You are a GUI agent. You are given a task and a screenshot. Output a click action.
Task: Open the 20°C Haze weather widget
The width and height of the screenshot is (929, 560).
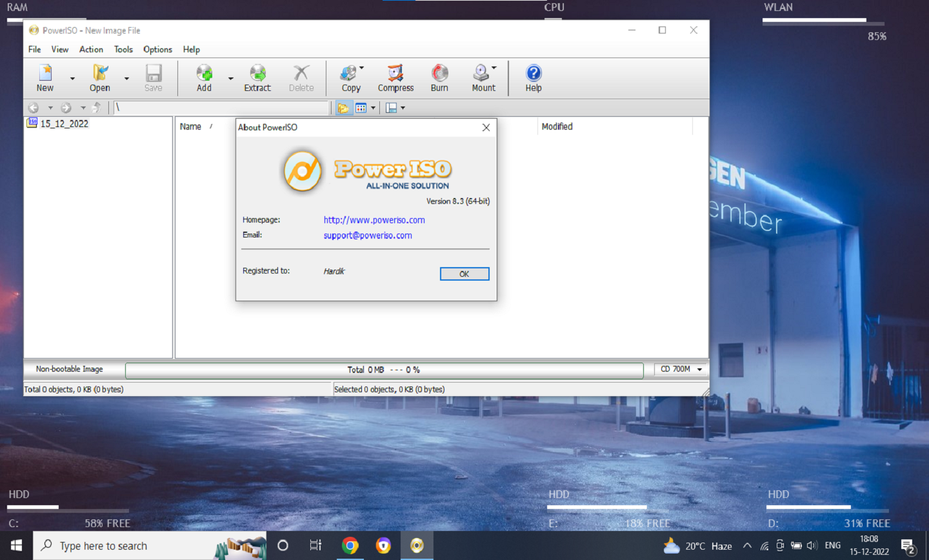tap(698, 546)
